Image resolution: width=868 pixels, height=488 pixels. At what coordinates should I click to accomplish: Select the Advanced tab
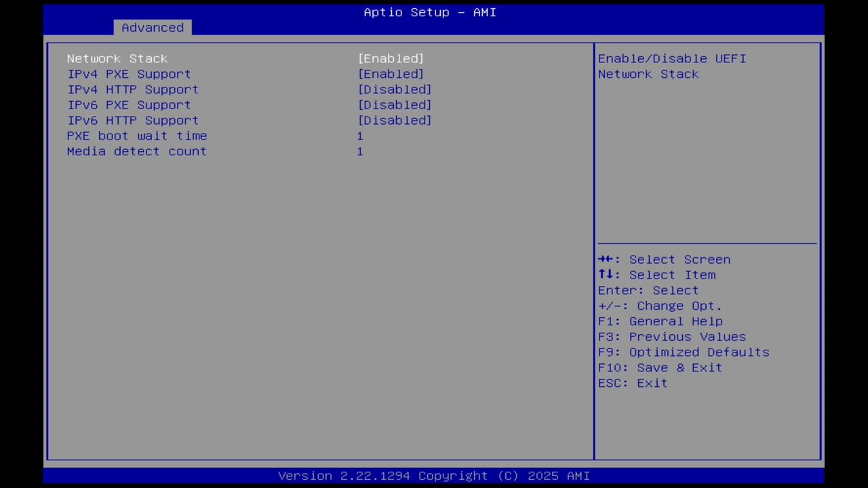pyautogui.click(x=152, y=27)
